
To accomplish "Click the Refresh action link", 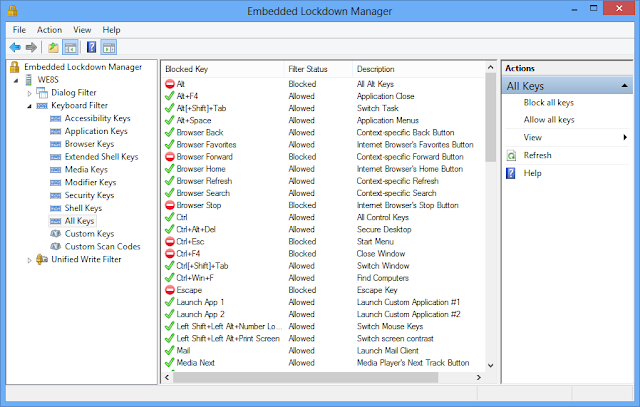I will pyautogui.click(x=538, y=156).
